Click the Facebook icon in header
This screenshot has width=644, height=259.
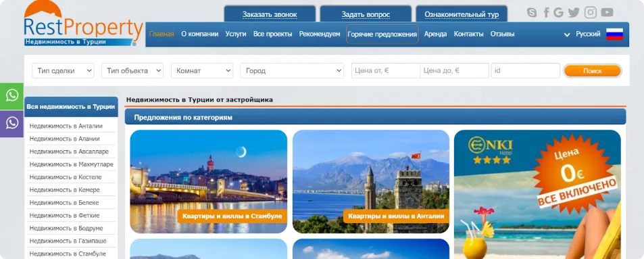coord(546,13)
